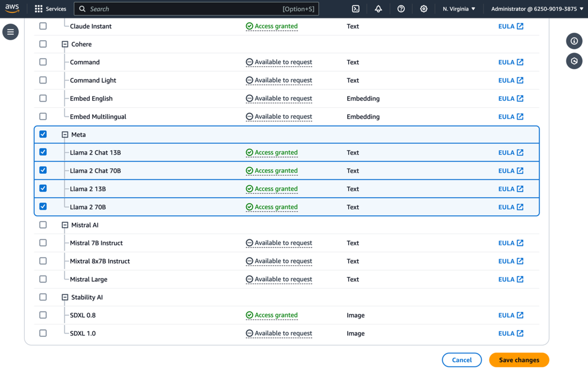Click the external link icon in Command Light row

(520, 80)
